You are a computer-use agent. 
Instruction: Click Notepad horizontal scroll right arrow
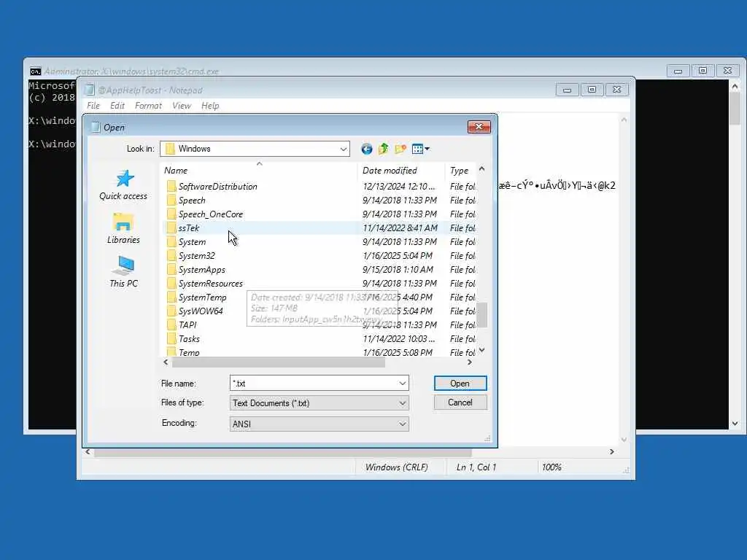pyautogui.click(x=612, y=452)
